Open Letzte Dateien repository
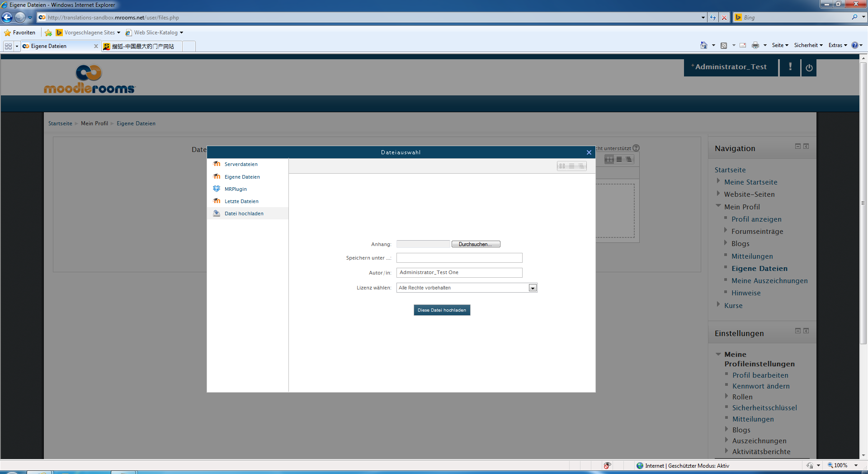Viewport: 868px width, 474px height. [241, 201]
